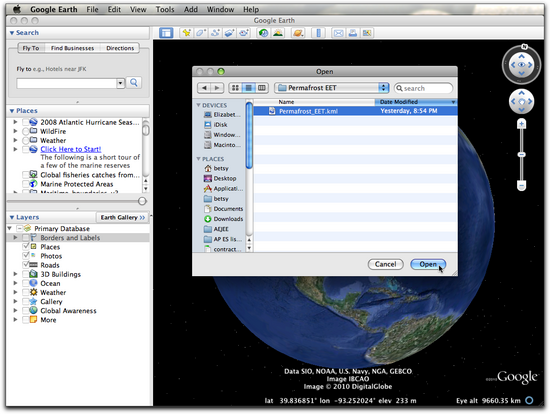The width and height of the screenshot is (550, 414).
Task: Click the Open dialog search field
Action: (x=423, y=88)
